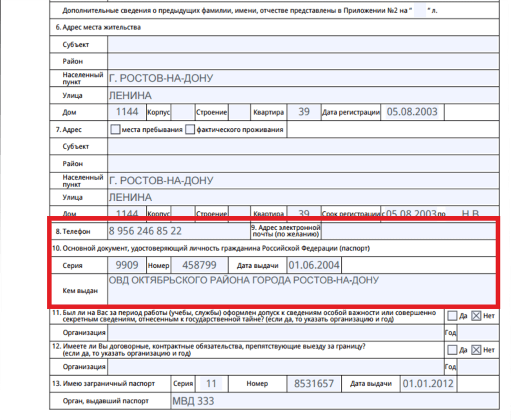The width and height of the screenshot is (511, 420).
Task: Click Организация field under question 11
Action: (x=275, y=333)
